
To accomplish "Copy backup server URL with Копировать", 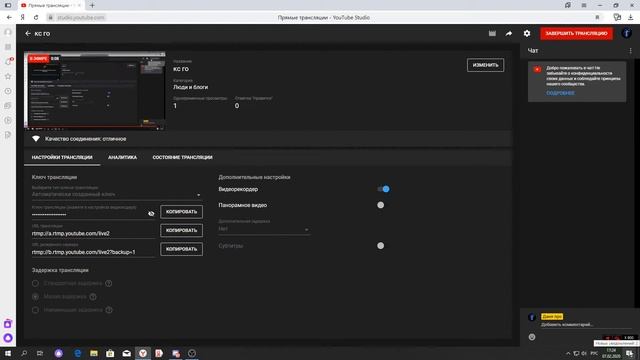I will pos(182,249).
